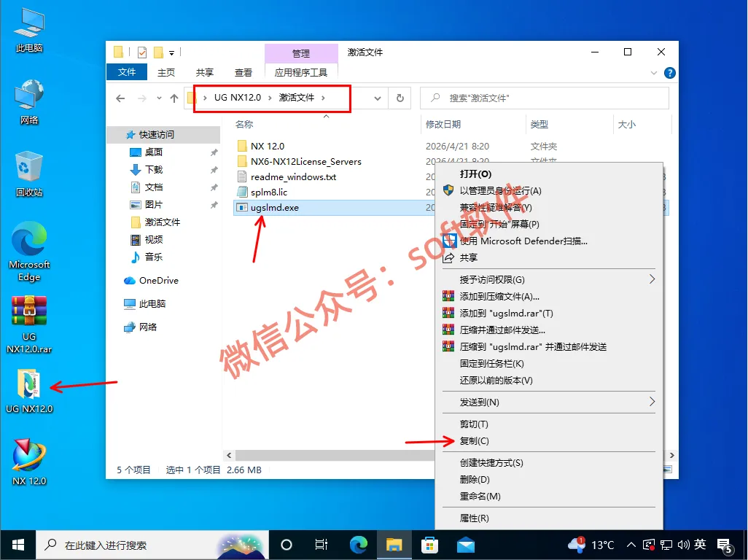Expand the ribbon chevron
The image size is (748, 560).
tap(653, 73)
